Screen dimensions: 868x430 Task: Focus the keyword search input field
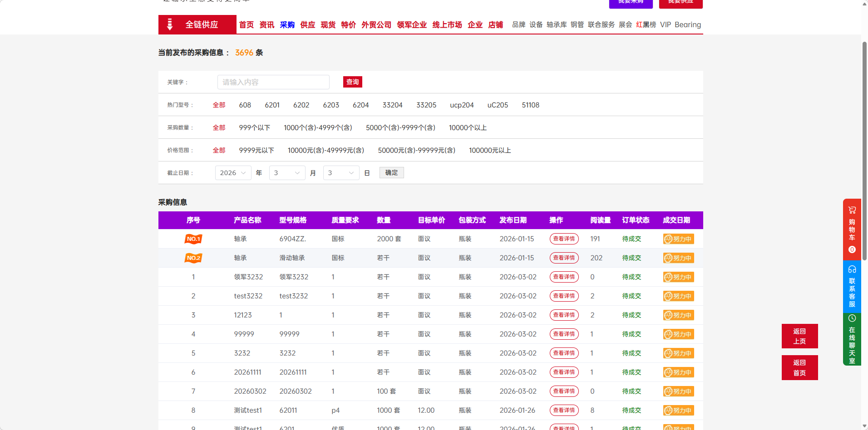273,82
